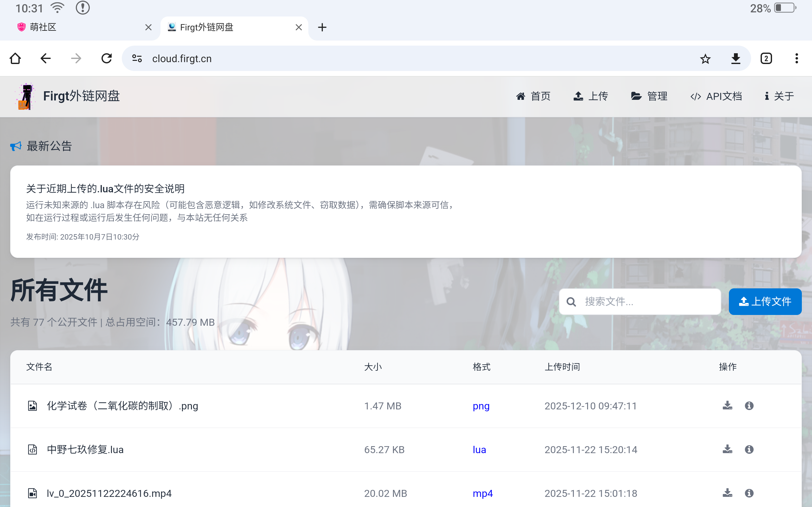
Task: Open the API文档 navigation link
Action: click(716, 96)
